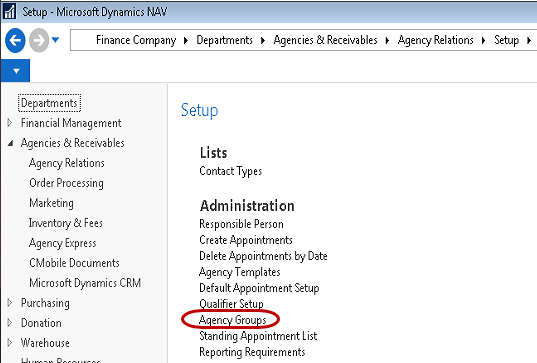Open Order Processing in the navigation tree

point(66,183)
